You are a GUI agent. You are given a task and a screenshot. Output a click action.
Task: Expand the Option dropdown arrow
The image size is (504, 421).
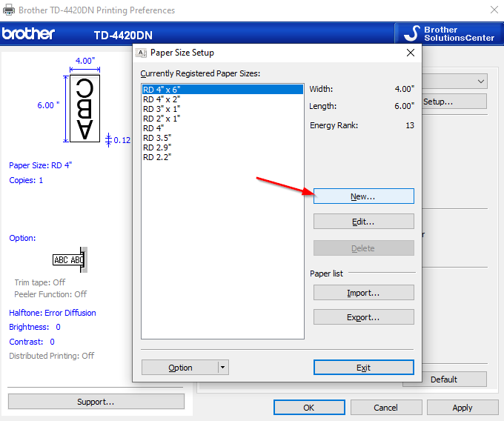pyautogui.click(x=223, y=368)
